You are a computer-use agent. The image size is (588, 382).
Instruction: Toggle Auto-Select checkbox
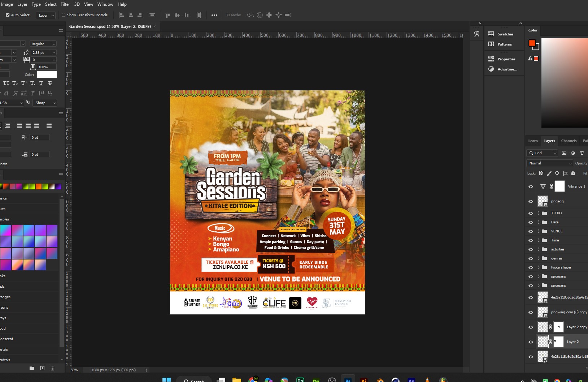8,15
